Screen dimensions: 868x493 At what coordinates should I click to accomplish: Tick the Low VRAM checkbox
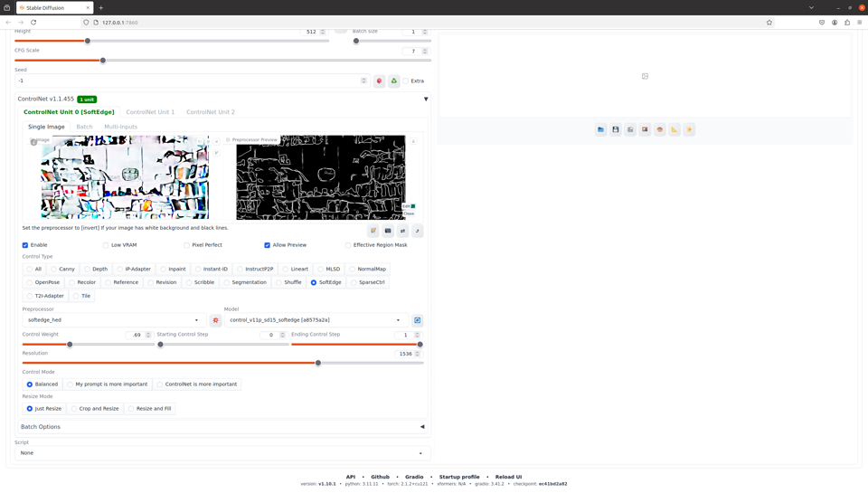tap(106, 245)
